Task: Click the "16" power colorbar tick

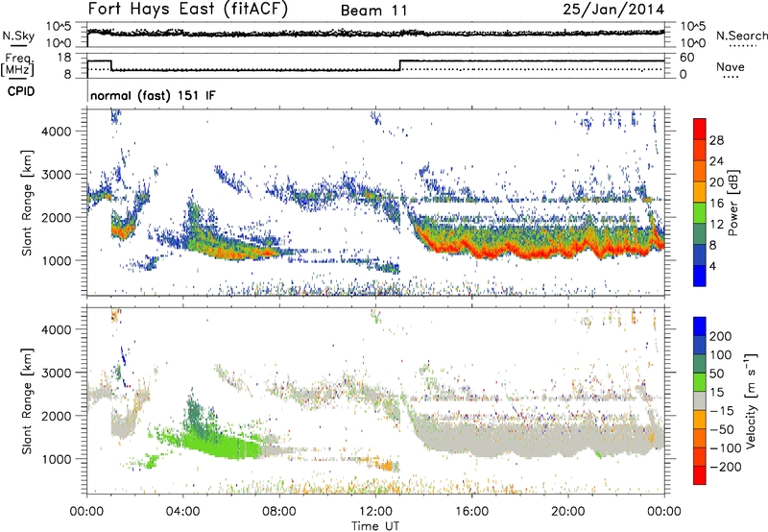Action: pos(716,203)
